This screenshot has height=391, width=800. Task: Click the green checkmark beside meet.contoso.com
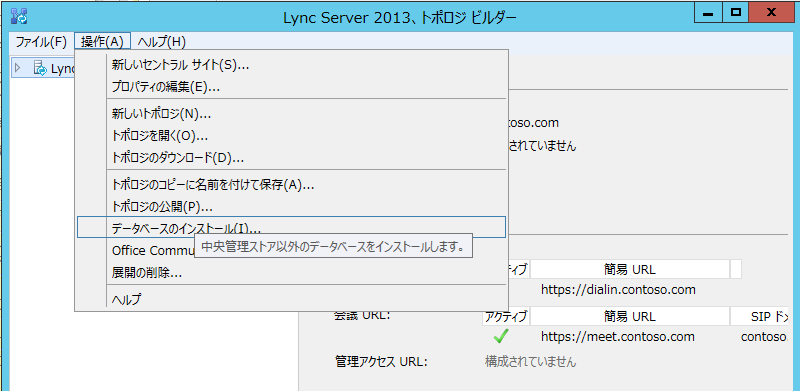(x=502, y=336)
